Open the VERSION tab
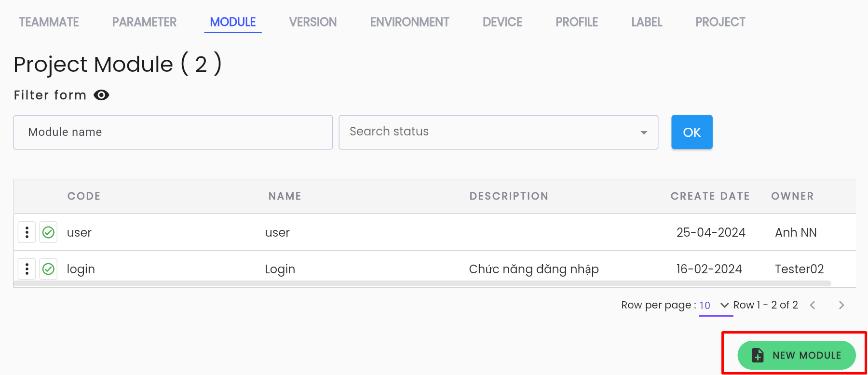This screenshot has height=375, width=868. [313, 22]
